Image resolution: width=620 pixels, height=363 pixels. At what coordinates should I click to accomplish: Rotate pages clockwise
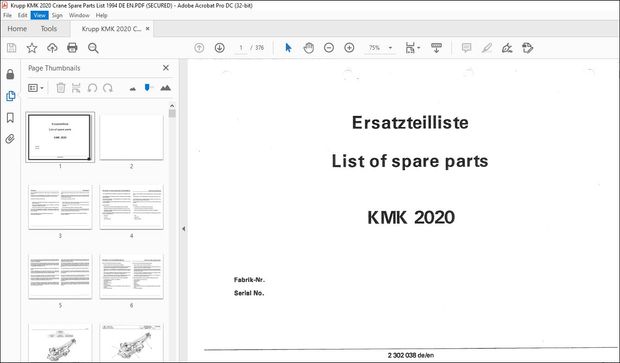[x=108, y=88]
